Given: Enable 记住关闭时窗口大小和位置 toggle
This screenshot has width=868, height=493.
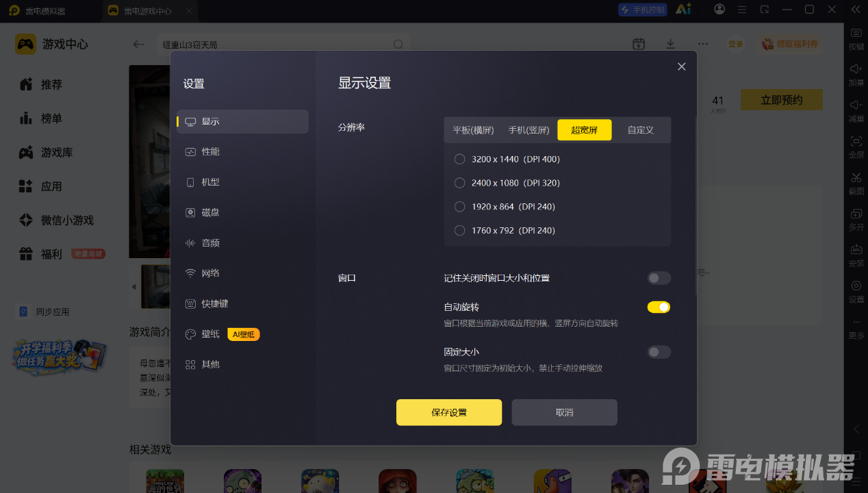Looking at the screenshot, I should pos(659,278).
